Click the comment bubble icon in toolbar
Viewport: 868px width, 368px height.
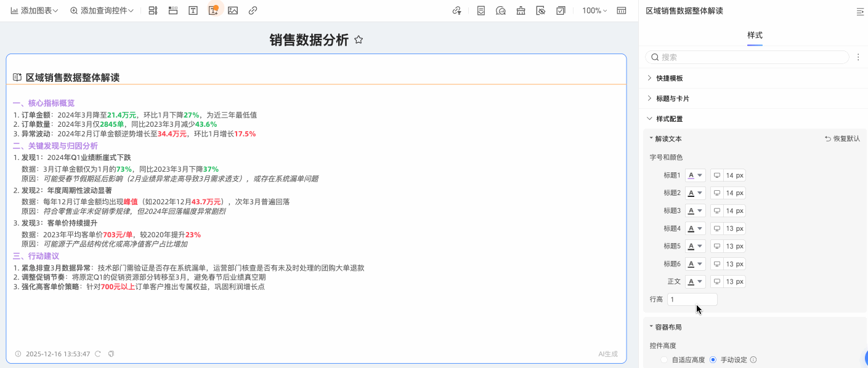501,10
